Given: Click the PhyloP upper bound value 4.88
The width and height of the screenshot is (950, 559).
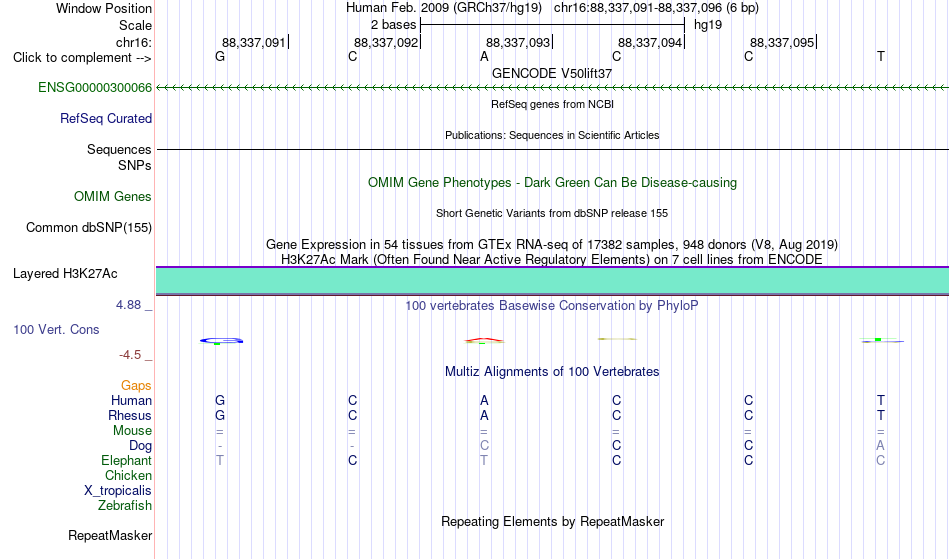Looking at the screenshot, I should [128, 305].
